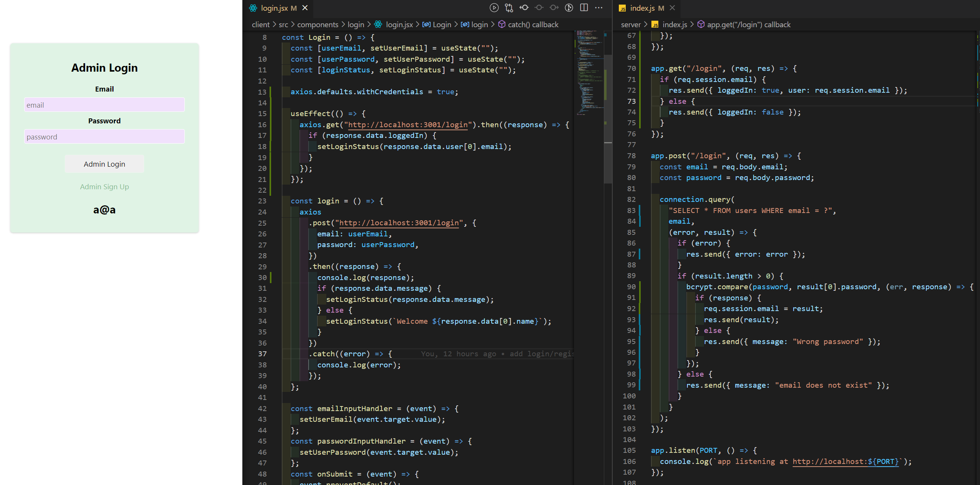Open catch() callback breadcrumb dropdown
The image size is (980, 485).
click(533, 25)
